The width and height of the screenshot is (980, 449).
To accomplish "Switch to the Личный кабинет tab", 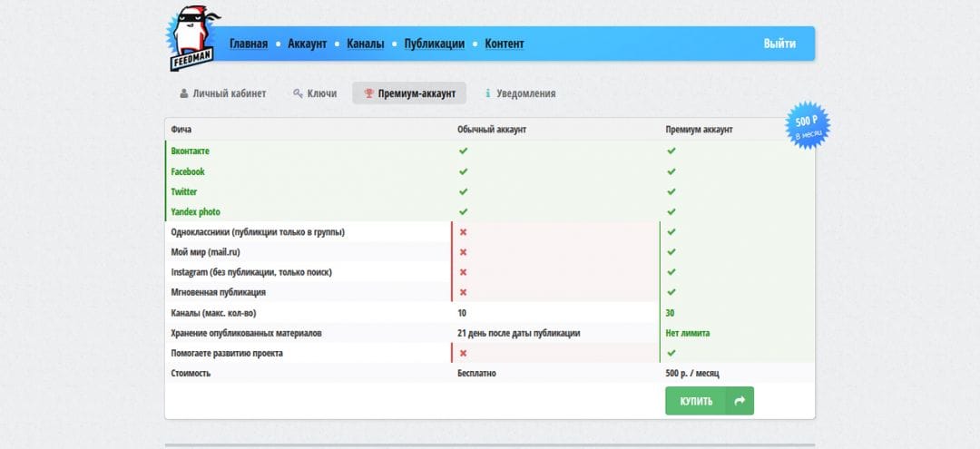I will (x=222, y=93).
